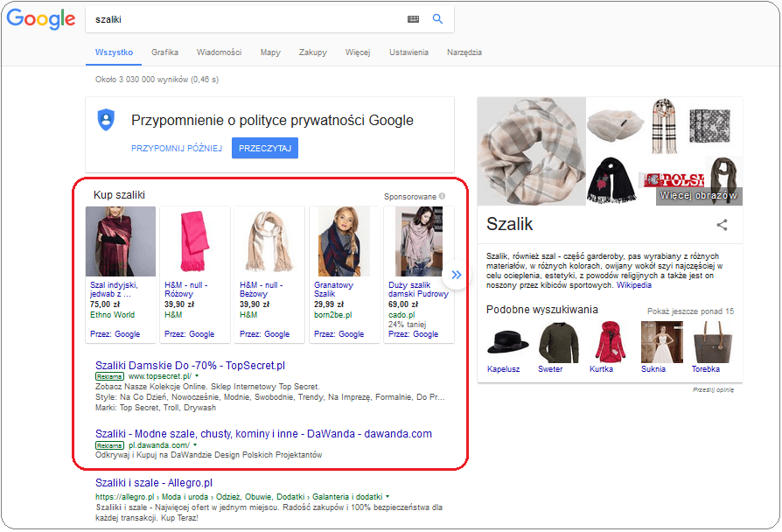
Task: Click the cado.pl store name
Action: pos(401,314)
